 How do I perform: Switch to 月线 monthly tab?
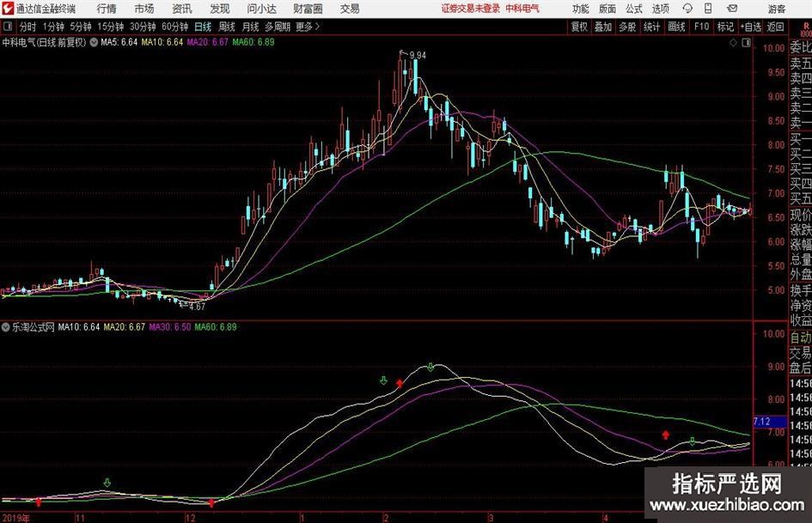pyautogui.click(x=250, y=27)
